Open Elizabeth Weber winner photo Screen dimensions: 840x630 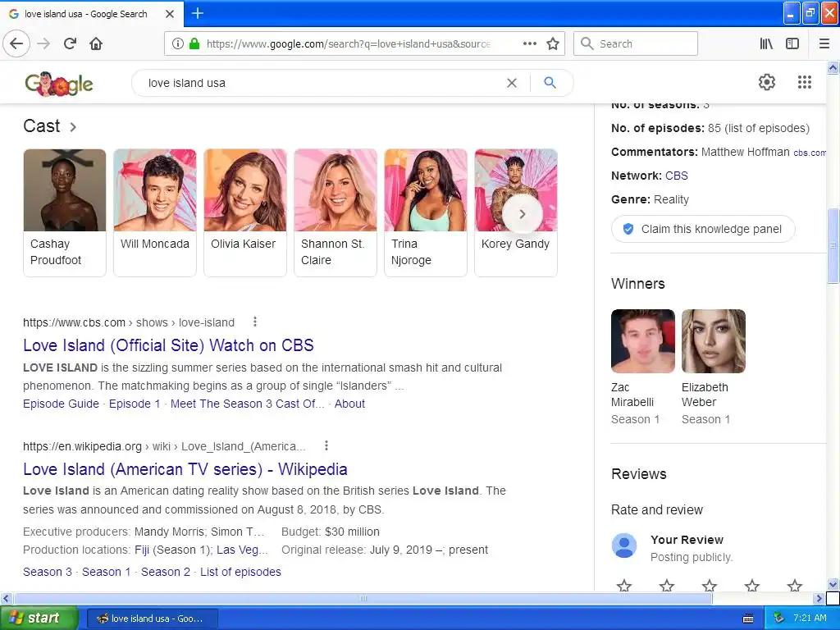[x=713, y=340]
